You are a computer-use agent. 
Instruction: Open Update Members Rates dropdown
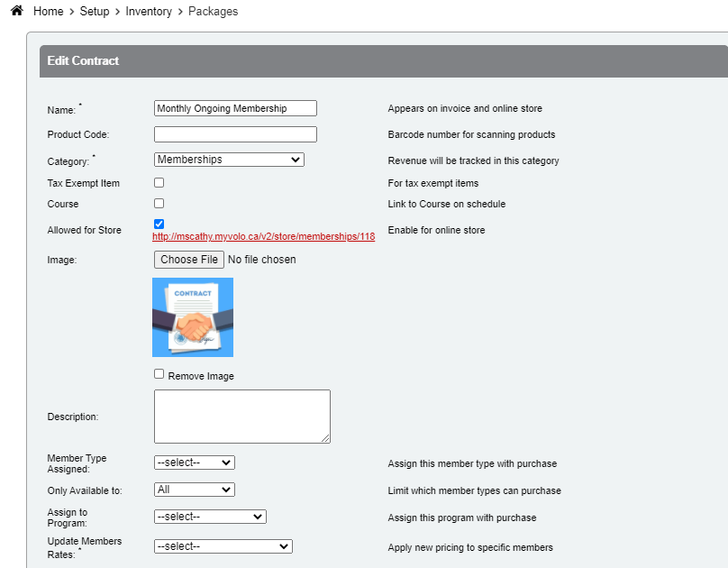click(223, 545)
